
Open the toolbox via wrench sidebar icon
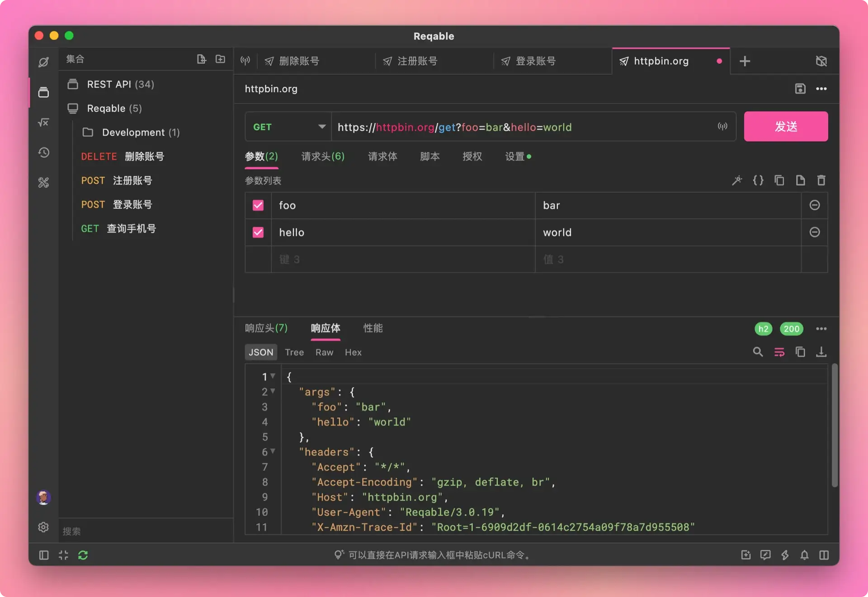43,182
